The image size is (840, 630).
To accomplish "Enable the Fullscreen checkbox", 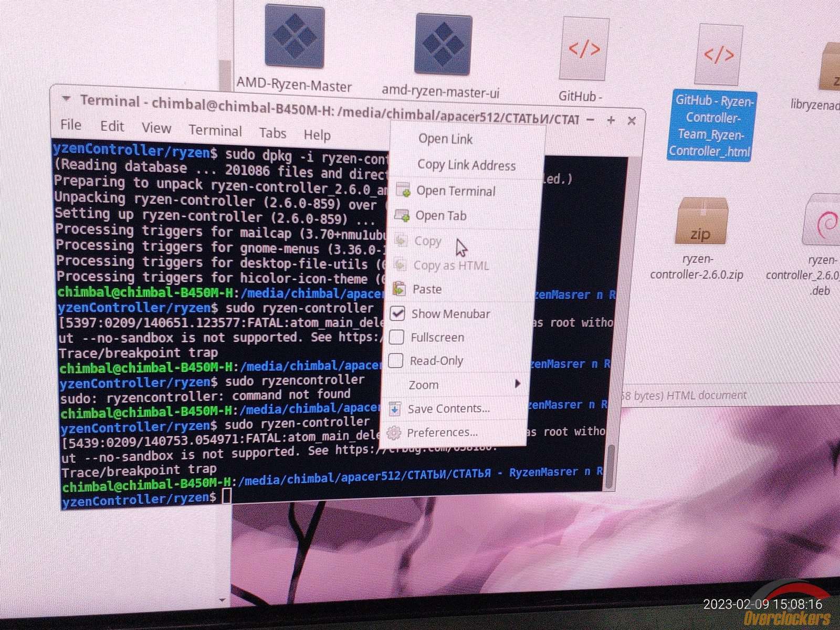I will click(x=396, y=337).
